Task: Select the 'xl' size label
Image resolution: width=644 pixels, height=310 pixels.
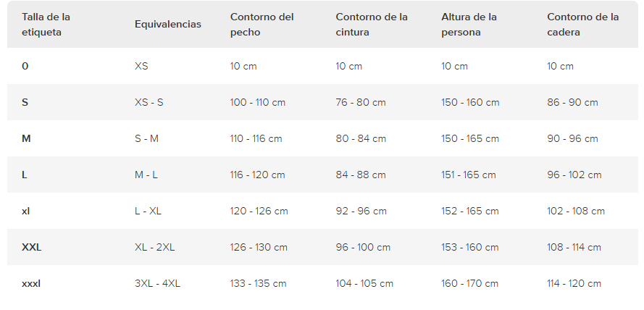Action: pos(25,211)
